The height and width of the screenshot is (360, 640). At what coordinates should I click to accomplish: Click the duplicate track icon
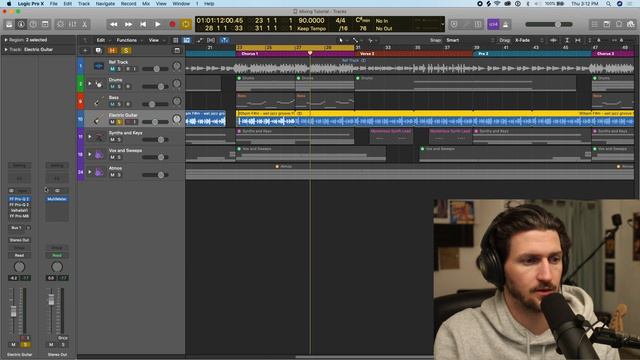pos(98,51)
